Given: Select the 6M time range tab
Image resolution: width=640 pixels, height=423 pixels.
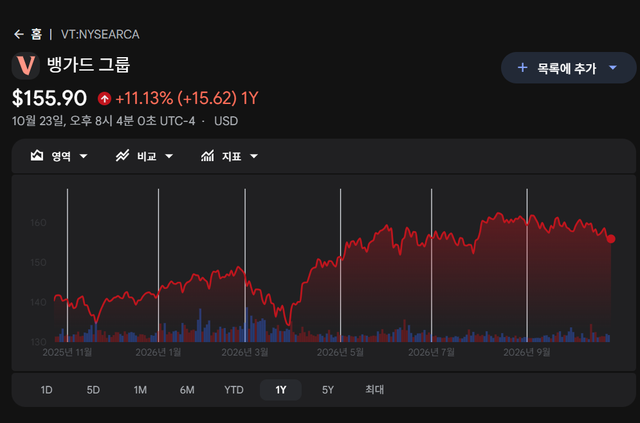Looking at the screenshot, I should 187,390.
